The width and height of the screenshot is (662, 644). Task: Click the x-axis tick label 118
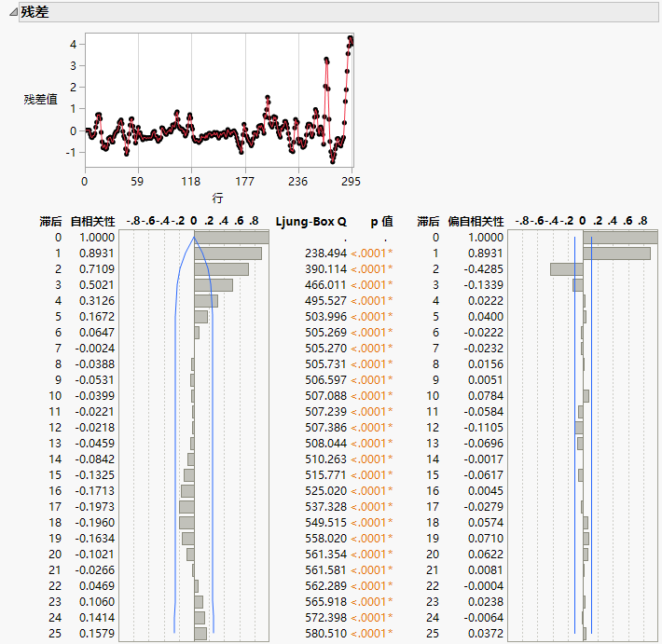coord(191,181)
